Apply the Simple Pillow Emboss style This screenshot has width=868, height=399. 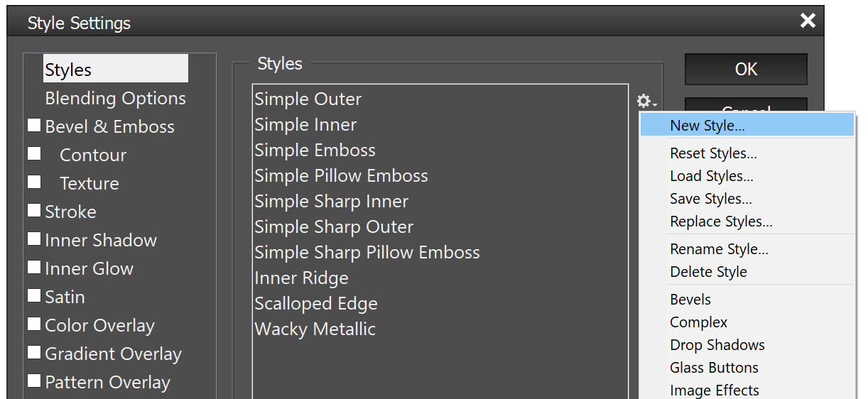tap(342, 176)
